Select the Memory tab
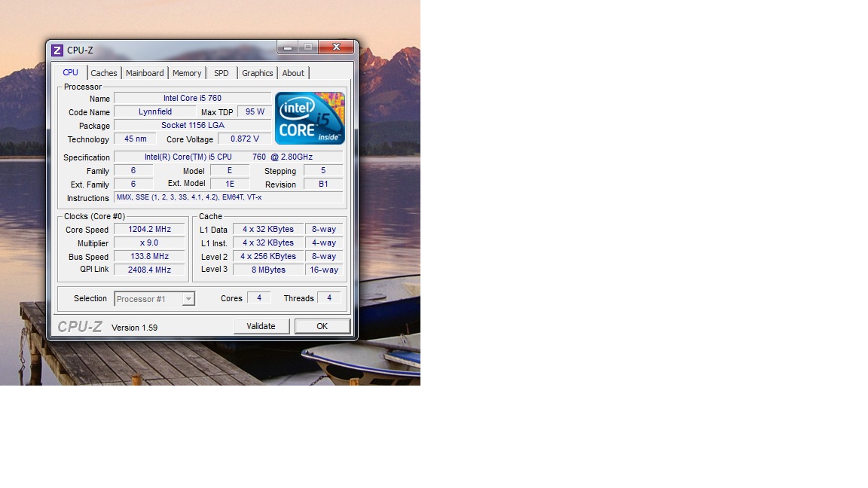This screenshot has width=868, height=488. 187,73
